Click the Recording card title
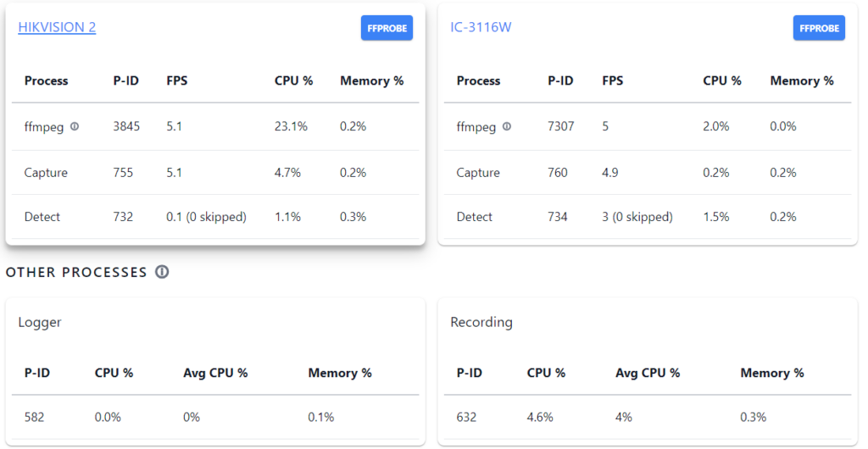The height and width of the screenshot is (449, 868). (x=481, y=323)
